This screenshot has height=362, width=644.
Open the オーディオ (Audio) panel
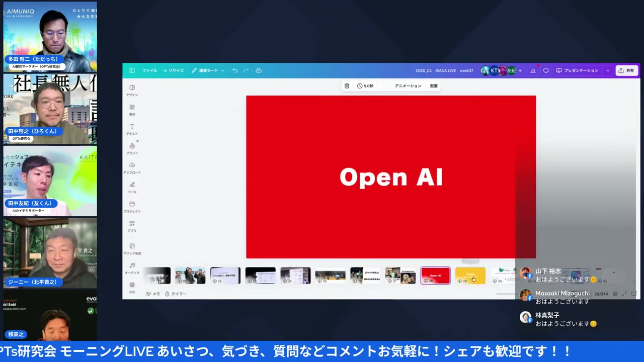132,266
